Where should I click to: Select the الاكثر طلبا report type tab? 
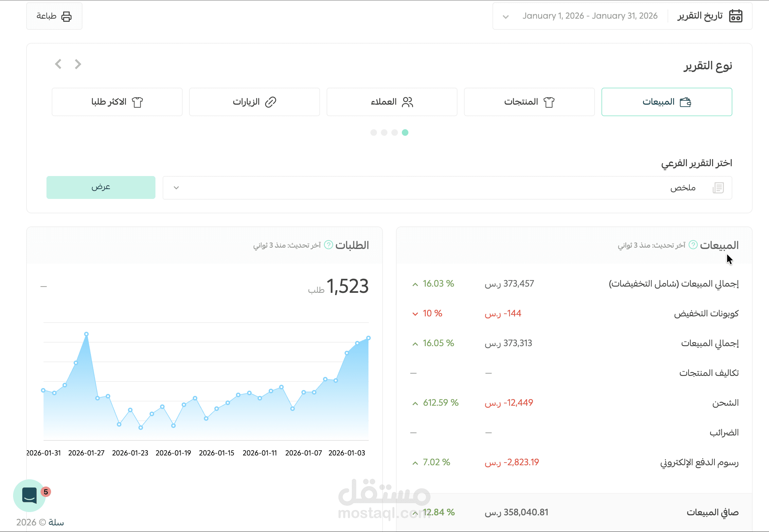coord(117,102)
